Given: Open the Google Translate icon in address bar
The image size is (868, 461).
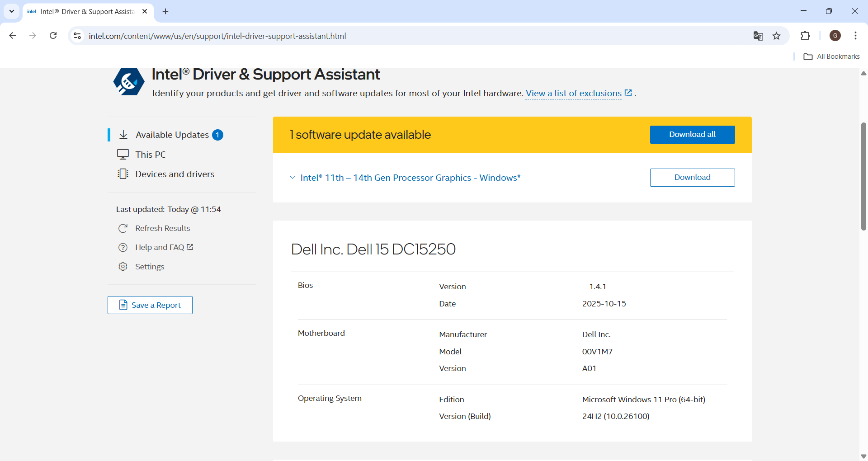Looking at the screenshot, I should [x=758, y=36].
